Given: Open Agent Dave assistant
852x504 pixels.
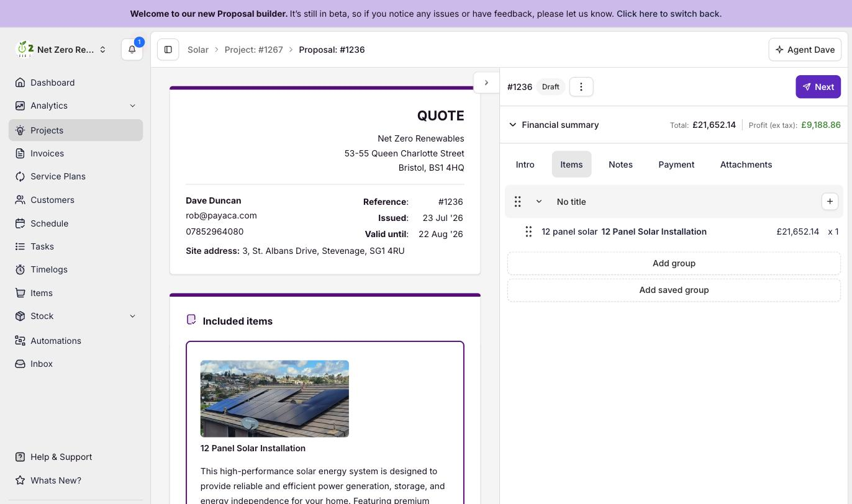Looking at the screenshot, I should pyautogui.click(x=805, y=50).
